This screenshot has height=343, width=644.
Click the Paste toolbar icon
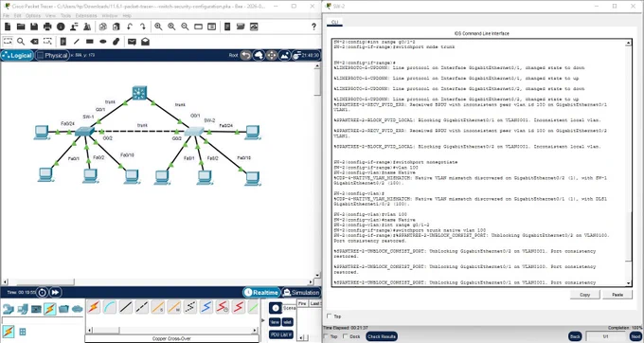click(x=116, y=27)
